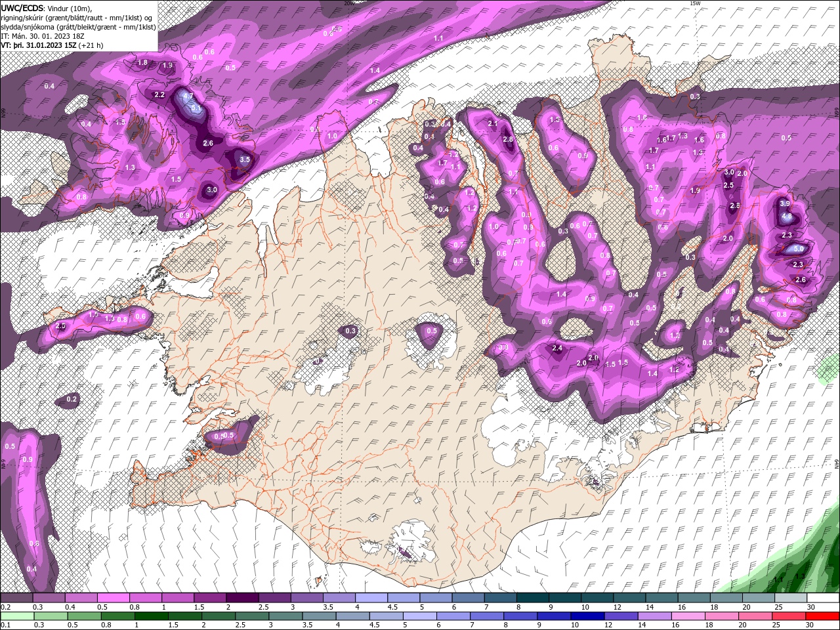Choose the light lavender snow swatch between 4 and 4.5
The image size is (840, 630).
[371, 598]
